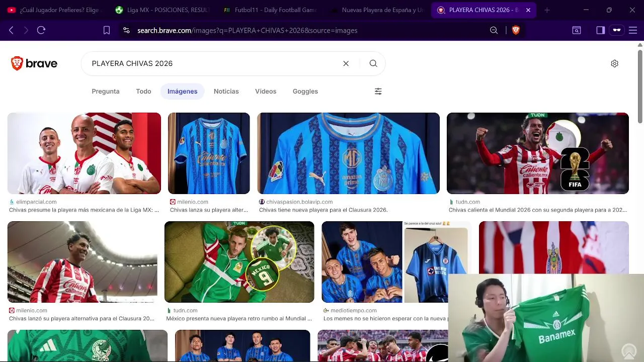Open Brave Shields lion icon
This screenshot has width=644, height=362.
coord(516,30)
